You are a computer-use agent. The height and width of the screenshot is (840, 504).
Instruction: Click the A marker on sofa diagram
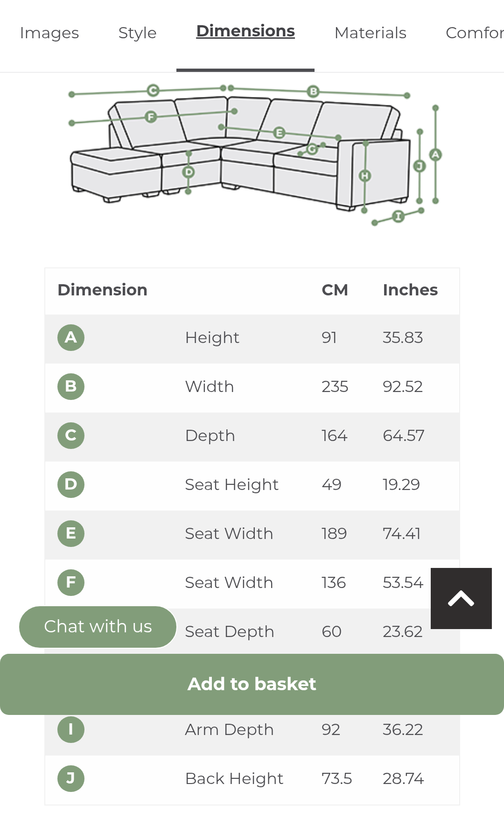click(x=435, y=154)
